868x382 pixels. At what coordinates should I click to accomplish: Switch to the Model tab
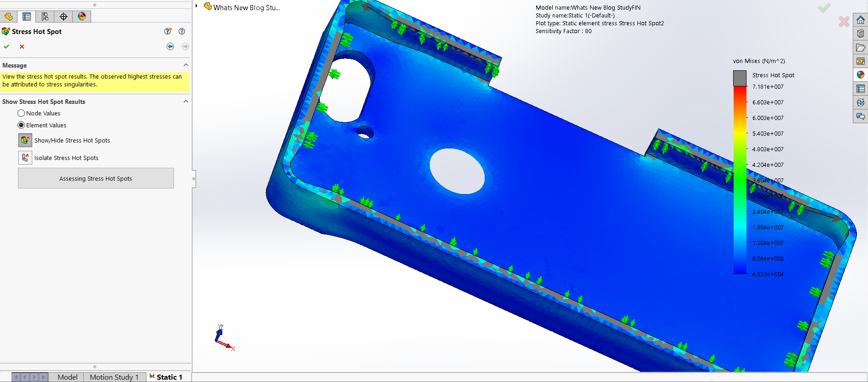click(x=67, y=377)
